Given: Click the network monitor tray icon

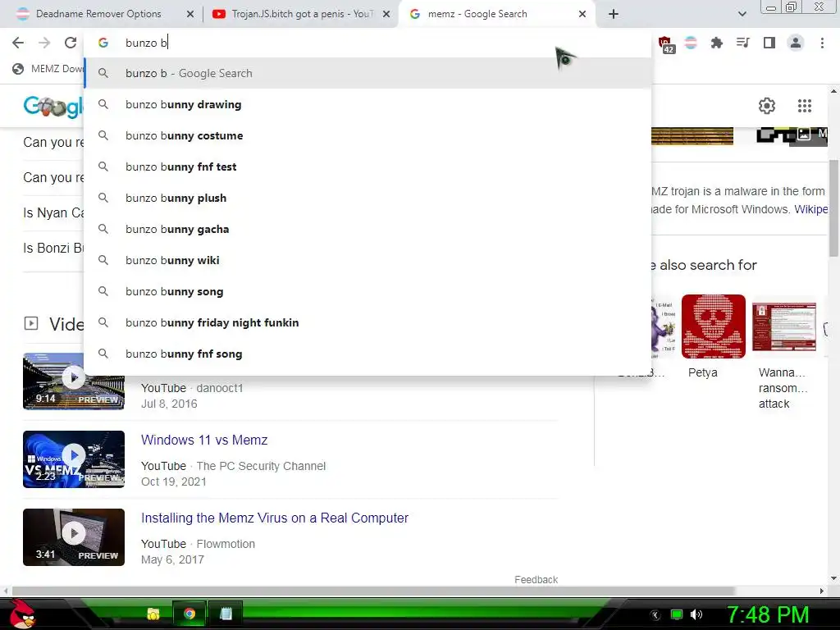Looking at the screenshot, I should coord(677,614).
